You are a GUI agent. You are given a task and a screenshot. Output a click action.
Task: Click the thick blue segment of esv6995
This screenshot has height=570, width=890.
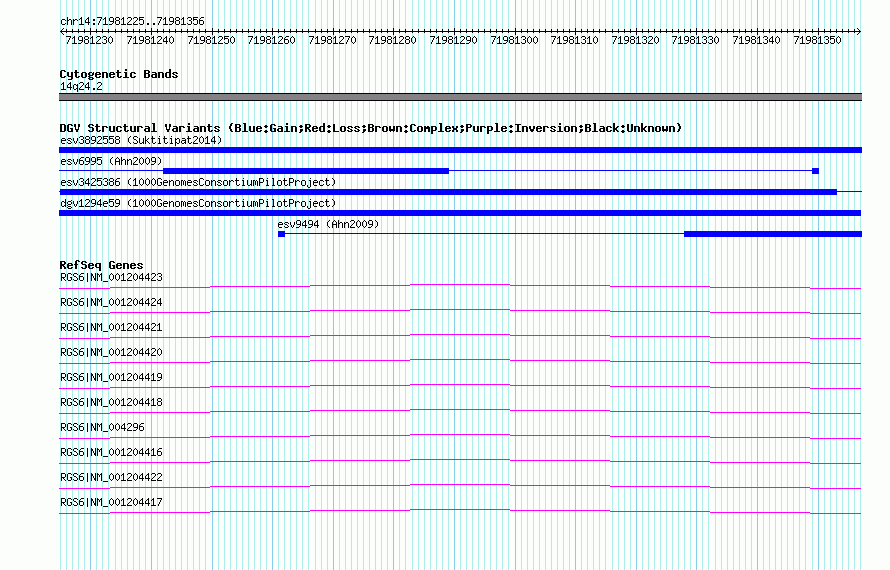(306, 170)
